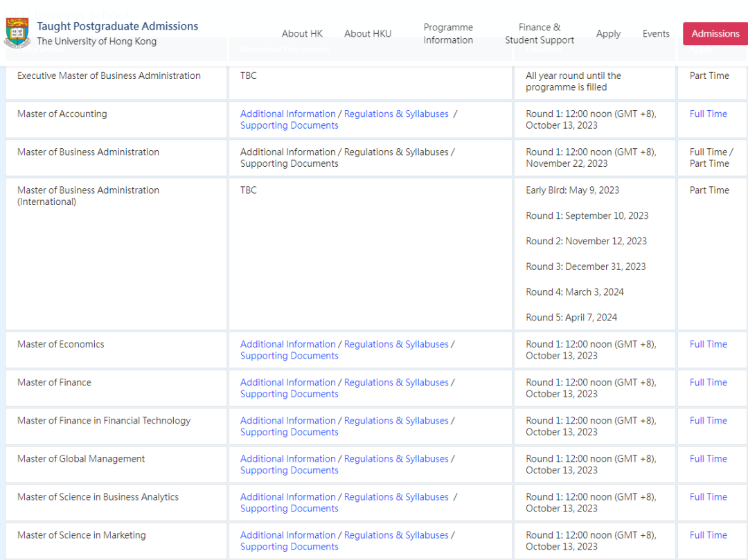Click the 'Early Bird: May 9, 2023' deadline

coord(573,190)
